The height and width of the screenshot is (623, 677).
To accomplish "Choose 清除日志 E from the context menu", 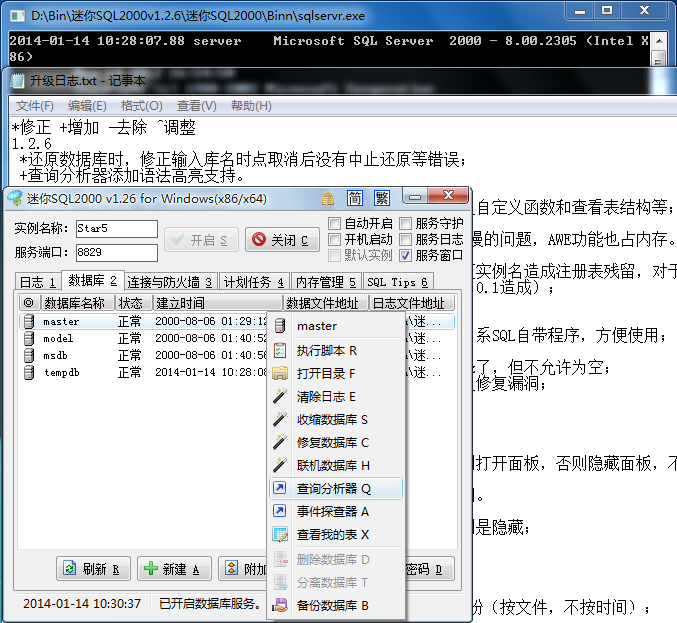I will tap(336, 396).
